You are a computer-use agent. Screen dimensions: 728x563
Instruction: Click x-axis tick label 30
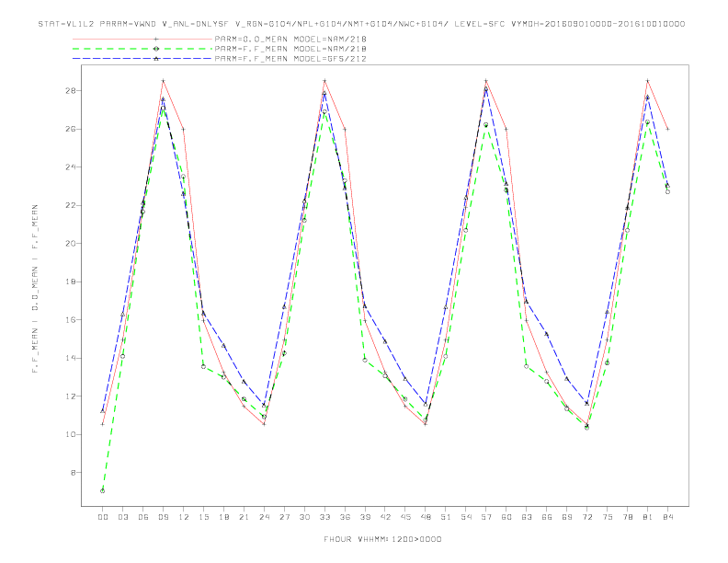[304, 517]
